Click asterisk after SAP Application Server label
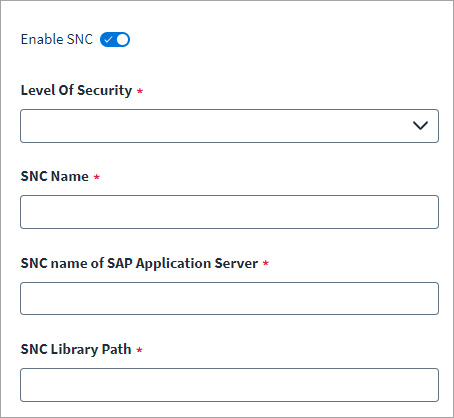454x418 pixels. pyautogui.click(x=266, y=263)
